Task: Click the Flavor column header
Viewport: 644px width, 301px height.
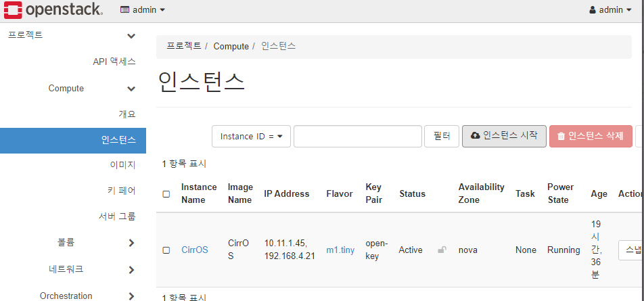Action: 340,194
